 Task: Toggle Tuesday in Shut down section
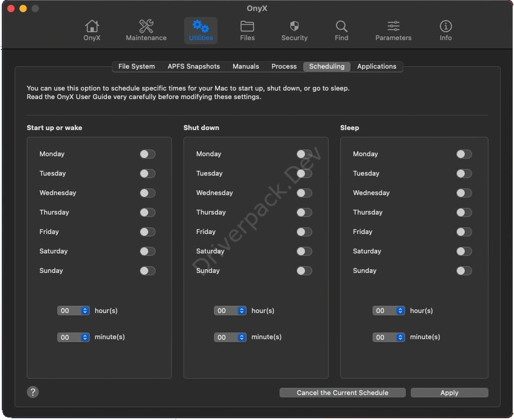304,173
